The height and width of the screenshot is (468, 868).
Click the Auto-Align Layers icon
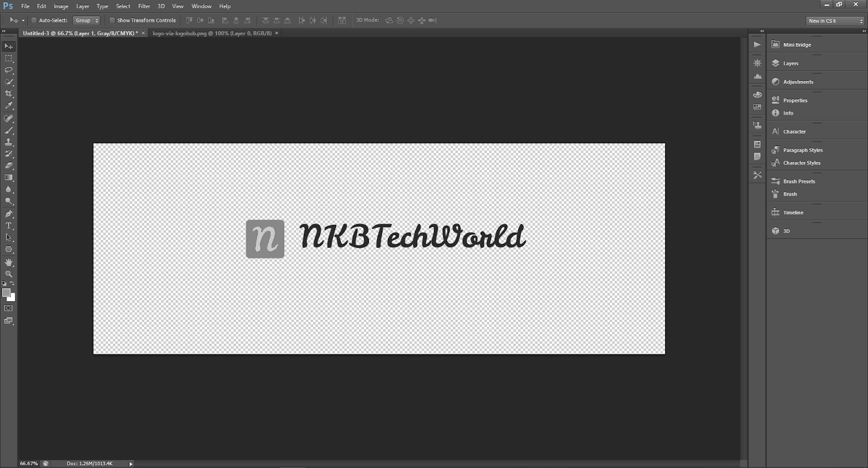tap(342, 20)
